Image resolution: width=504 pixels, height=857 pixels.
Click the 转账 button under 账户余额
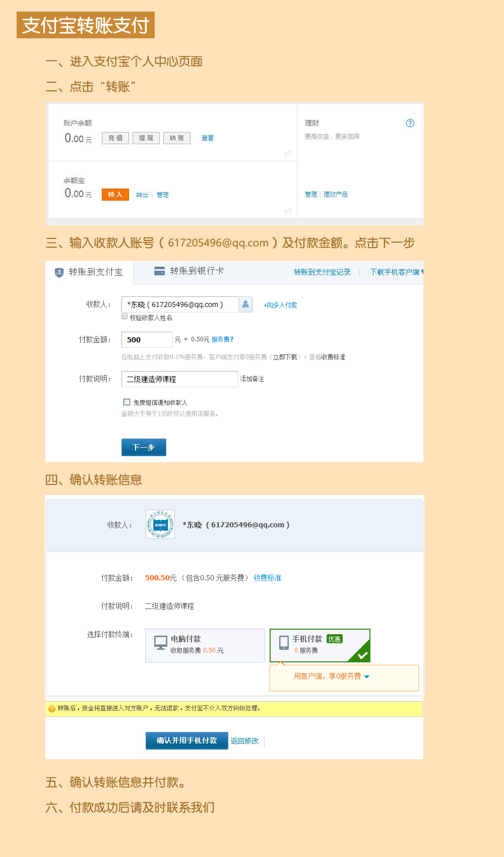177,138
